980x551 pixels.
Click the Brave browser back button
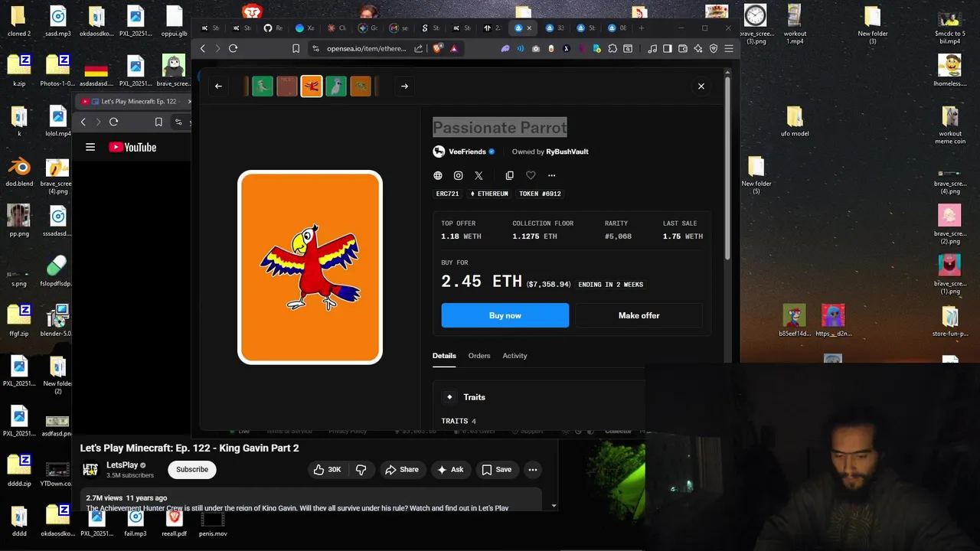pyautogui.click(x=203, y=48)
